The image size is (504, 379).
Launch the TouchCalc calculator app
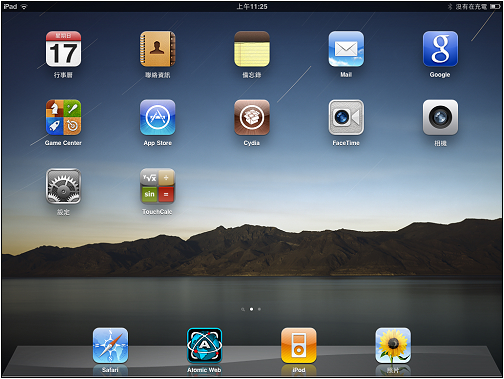click(x=158, y=186)
